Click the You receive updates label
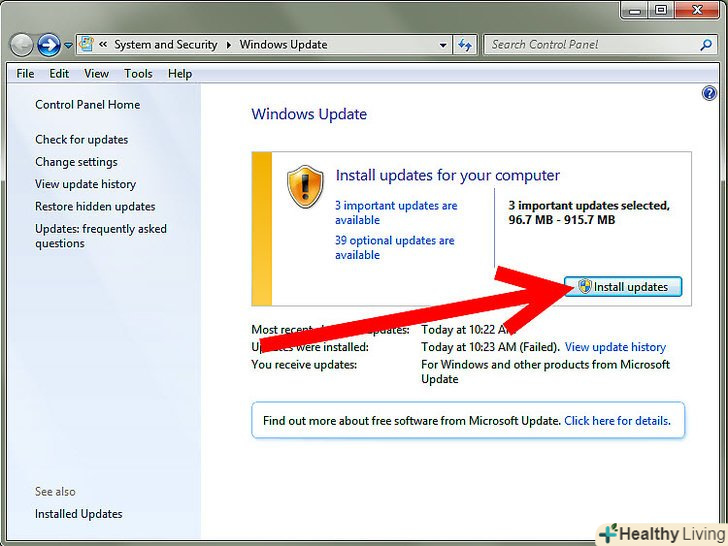Screen dimensions: 728x546 (304, 364)
